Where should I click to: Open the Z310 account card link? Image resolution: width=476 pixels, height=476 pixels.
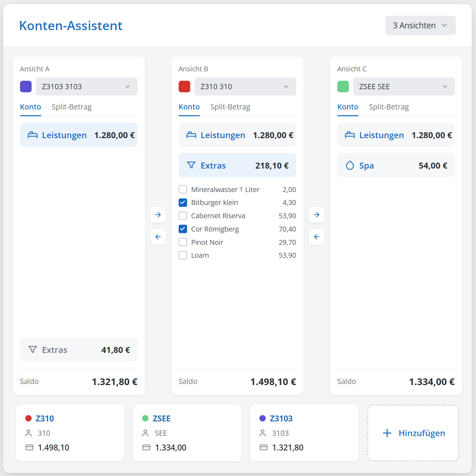pos(45,419)
